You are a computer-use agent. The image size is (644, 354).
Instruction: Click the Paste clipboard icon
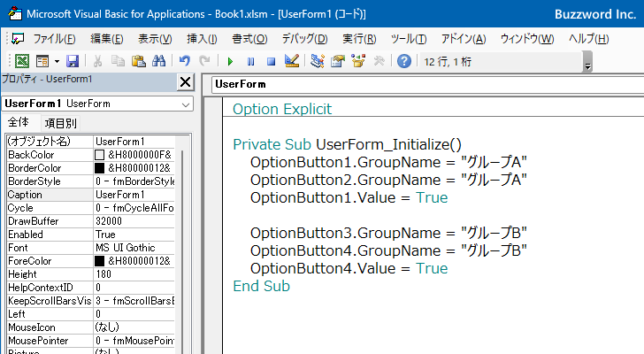pyautogui.click(x=138, y=62)
